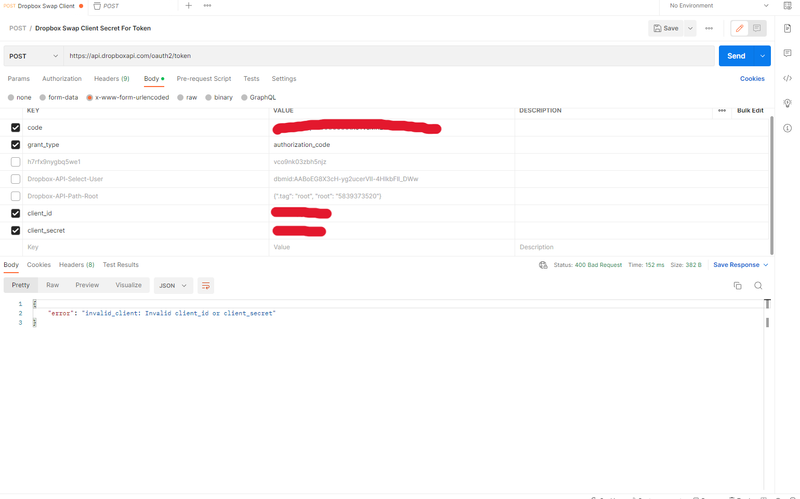Select the none body type radio
800x499 pixels.
pos(11,97)
